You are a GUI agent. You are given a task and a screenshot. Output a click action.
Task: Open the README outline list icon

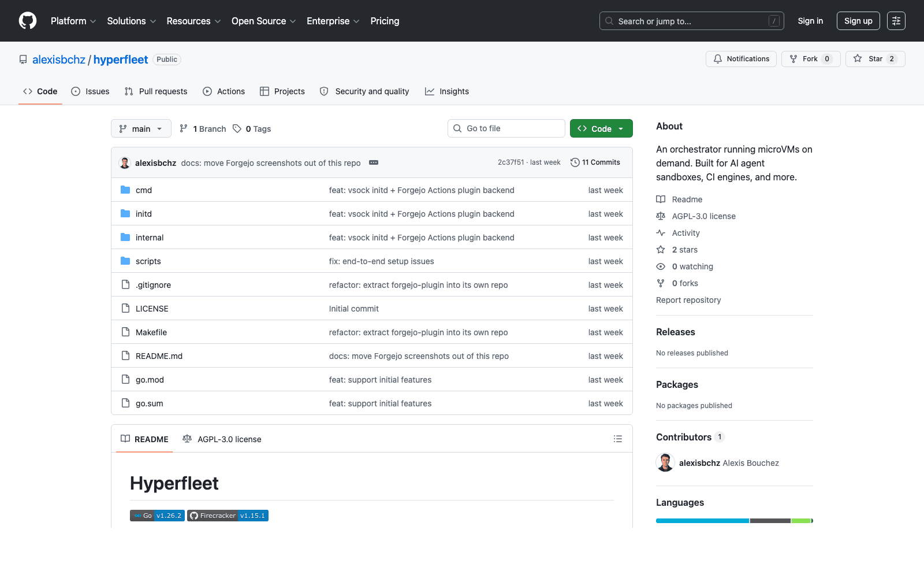point(618,439)
